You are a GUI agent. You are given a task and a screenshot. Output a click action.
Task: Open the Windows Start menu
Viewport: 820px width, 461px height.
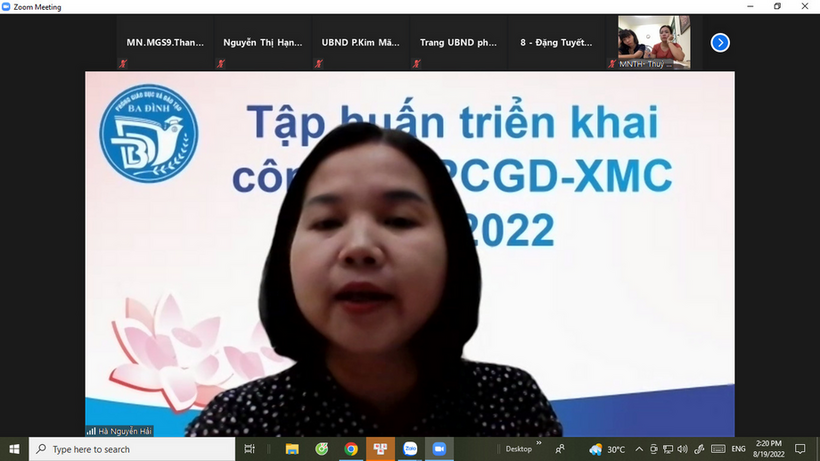pyautogui.click(x=14, y=449)
